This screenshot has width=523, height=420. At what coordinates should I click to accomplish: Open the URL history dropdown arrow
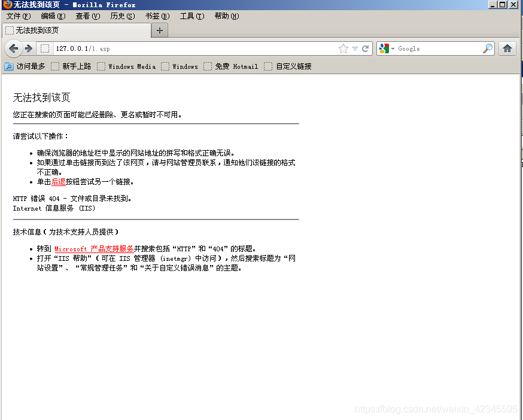(x=355, y=48)
